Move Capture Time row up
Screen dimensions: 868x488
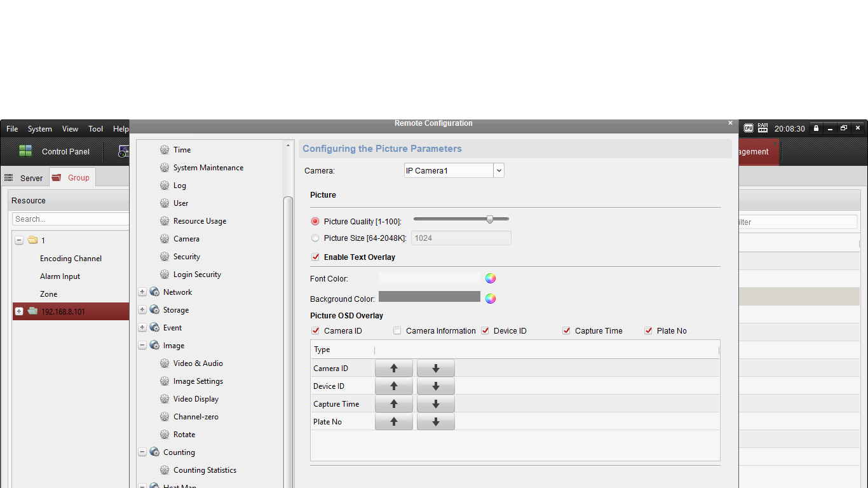394,404
